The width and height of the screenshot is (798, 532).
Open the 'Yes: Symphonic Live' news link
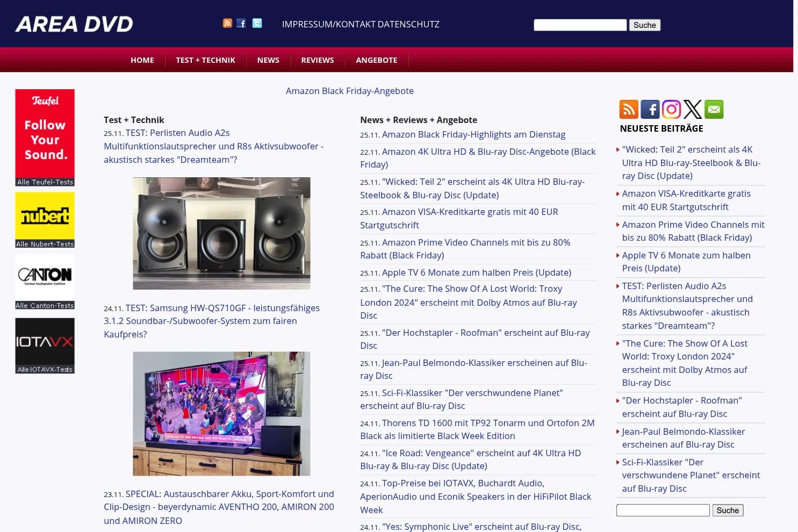481,527
